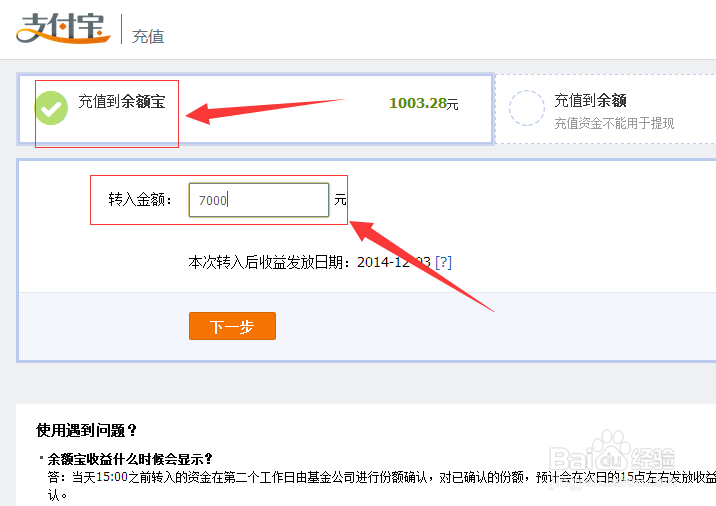Click the 转入金额 label
Viewport: 716px width, 506px height.
click(139, 200)
